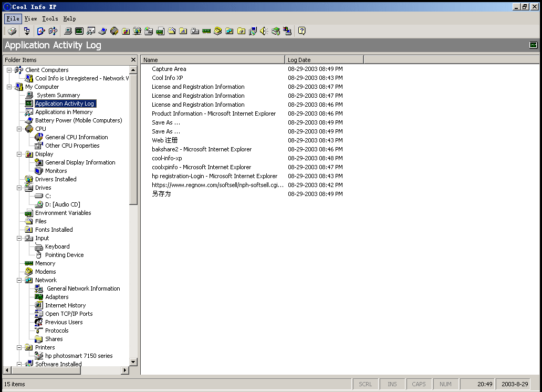Select Product Information - Microsoft Internet Explorer entry
Viewport: 542px width, 392px height.
214,114
